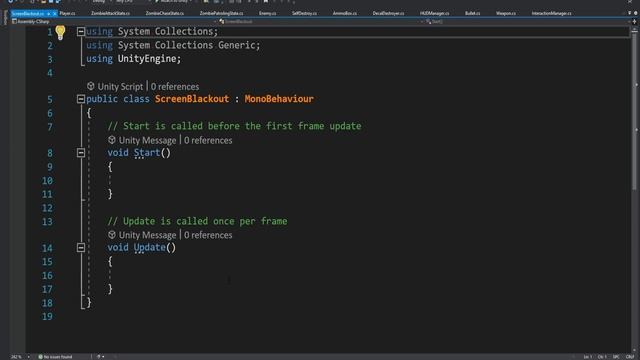This screenshot has width=640, height=360.
Task: Open the zoom percentage dropdown
Action: pyautogui.click(x=28, y=357)
